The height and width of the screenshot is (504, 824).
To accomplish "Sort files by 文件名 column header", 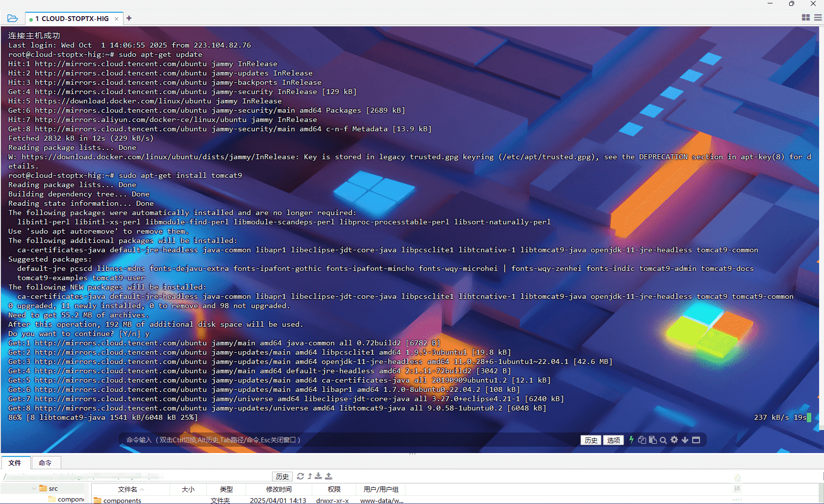I will [127, 489].
